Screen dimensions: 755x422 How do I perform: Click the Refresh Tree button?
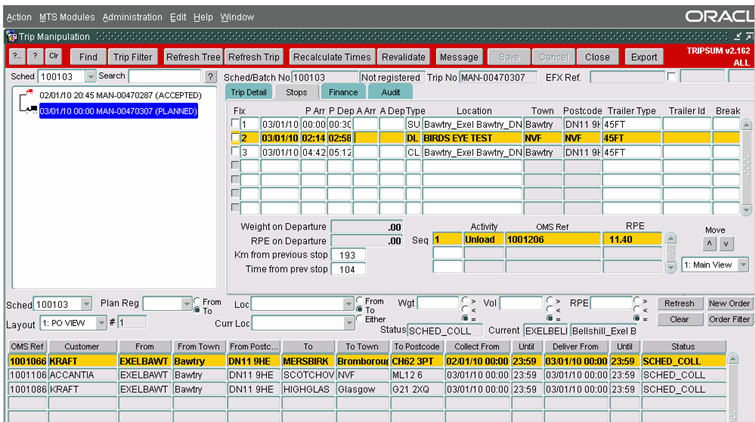click(x=193, y=57)
